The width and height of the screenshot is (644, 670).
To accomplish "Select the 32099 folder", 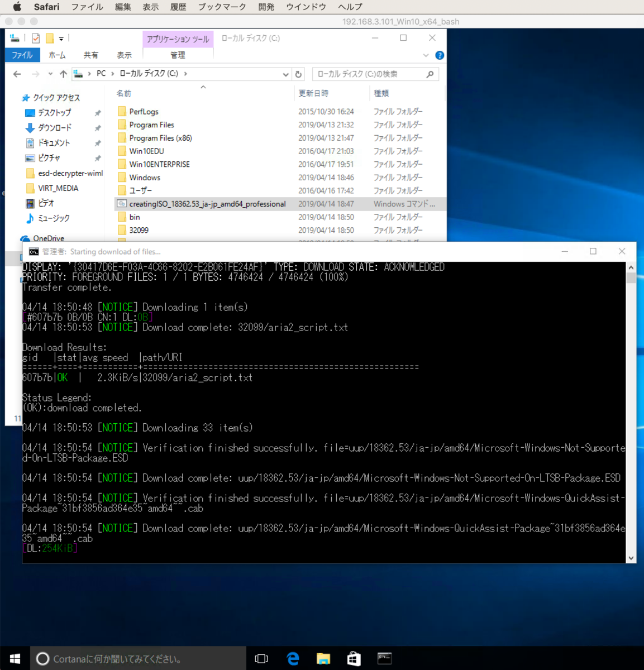I will [139, 230].
